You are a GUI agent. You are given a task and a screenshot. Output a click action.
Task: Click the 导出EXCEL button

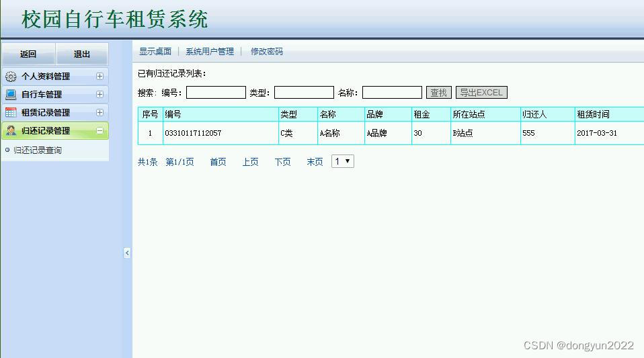tap(481, 93)
